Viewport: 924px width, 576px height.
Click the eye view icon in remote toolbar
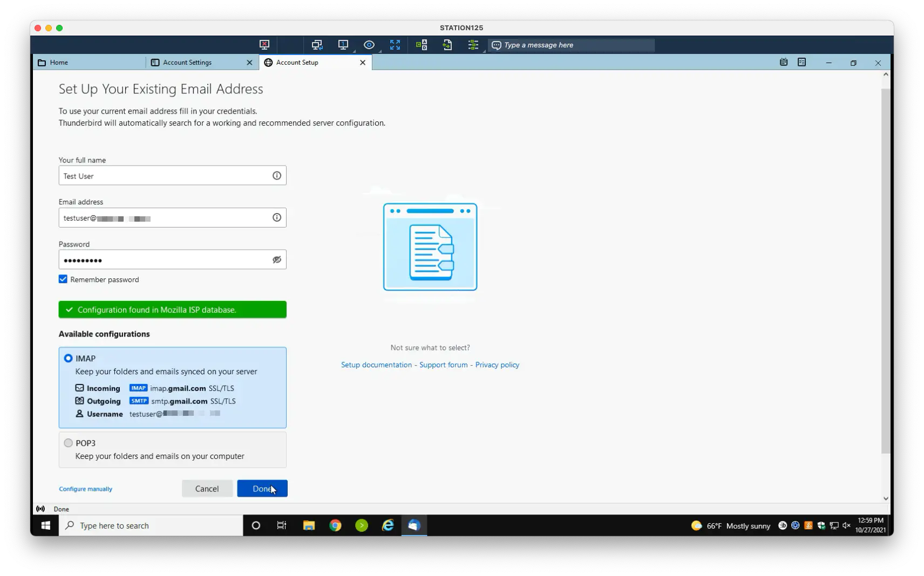[x=369, y=45]
